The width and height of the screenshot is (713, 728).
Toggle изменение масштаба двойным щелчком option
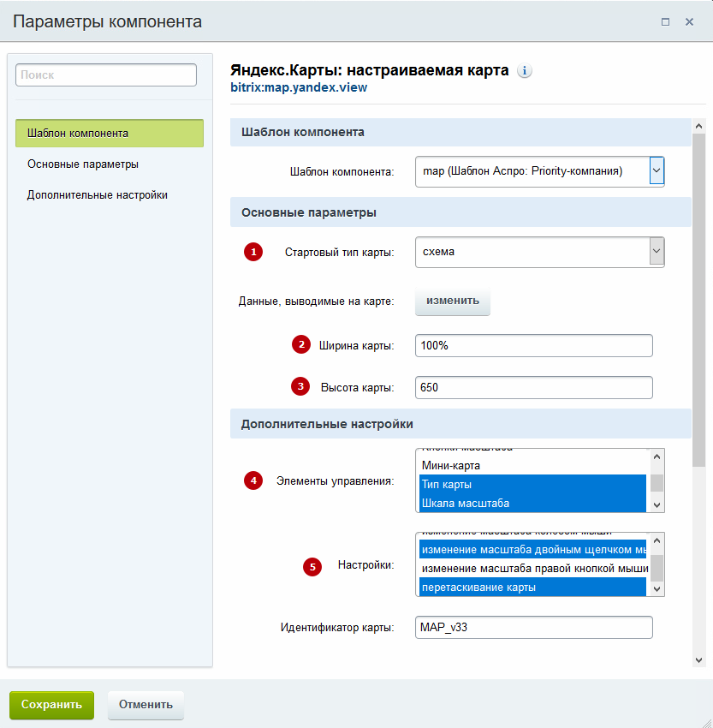tap(532, 550)
